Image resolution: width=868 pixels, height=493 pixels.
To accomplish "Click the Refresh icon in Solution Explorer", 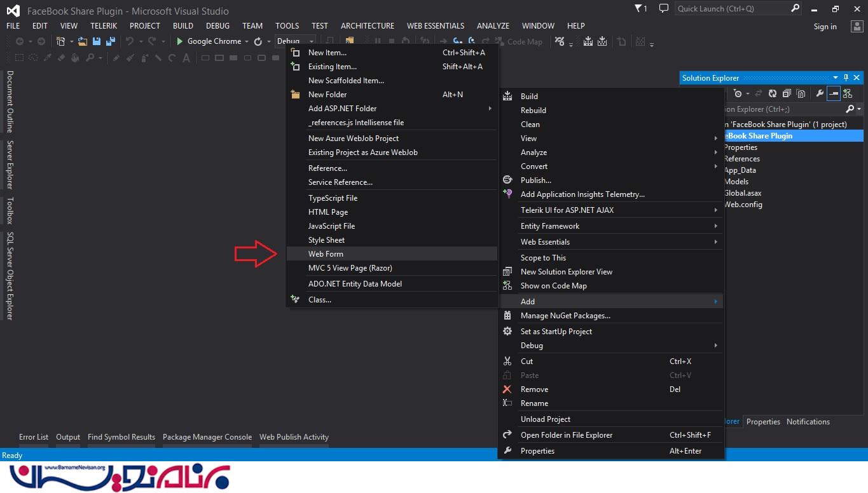I will point(772,94).
